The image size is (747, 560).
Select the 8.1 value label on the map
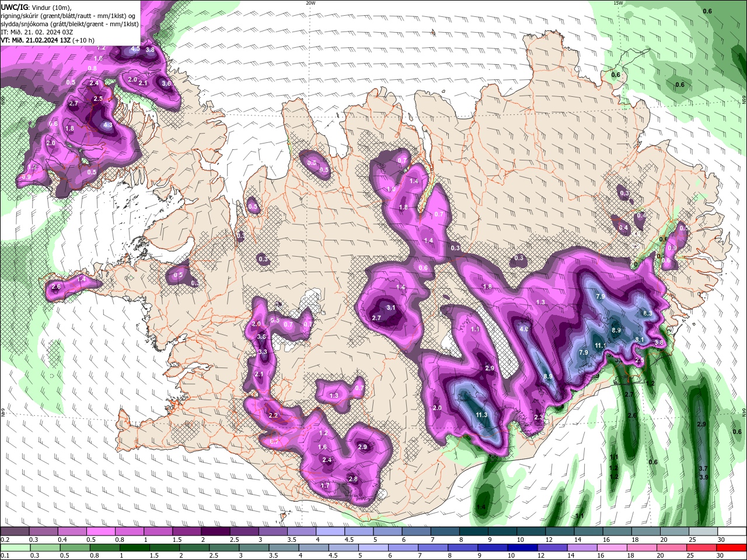point(639,339)
